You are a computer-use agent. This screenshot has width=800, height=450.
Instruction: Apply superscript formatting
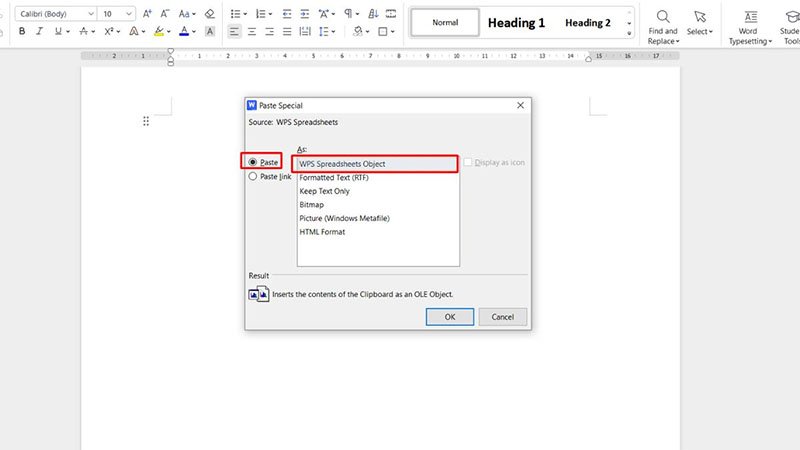pos(109,32)
